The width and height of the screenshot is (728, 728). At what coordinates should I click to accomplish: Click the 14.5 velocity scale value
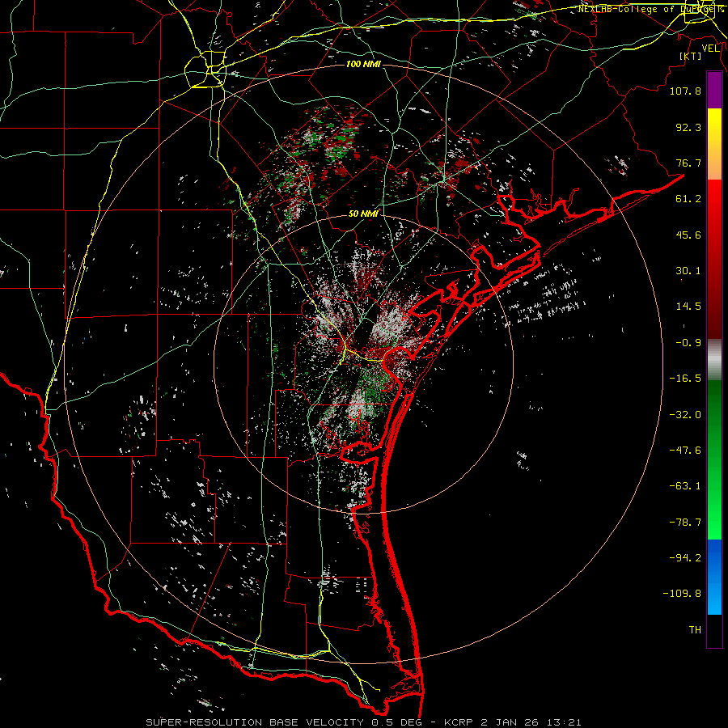pyautogui.click(x=688, y=307)
